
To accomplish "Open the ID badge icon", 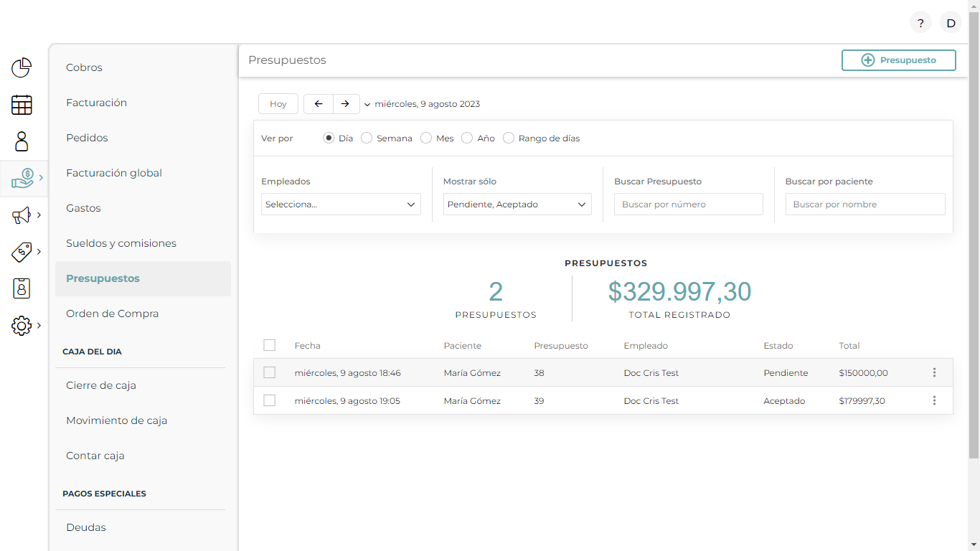I will [x=22, y=288].
